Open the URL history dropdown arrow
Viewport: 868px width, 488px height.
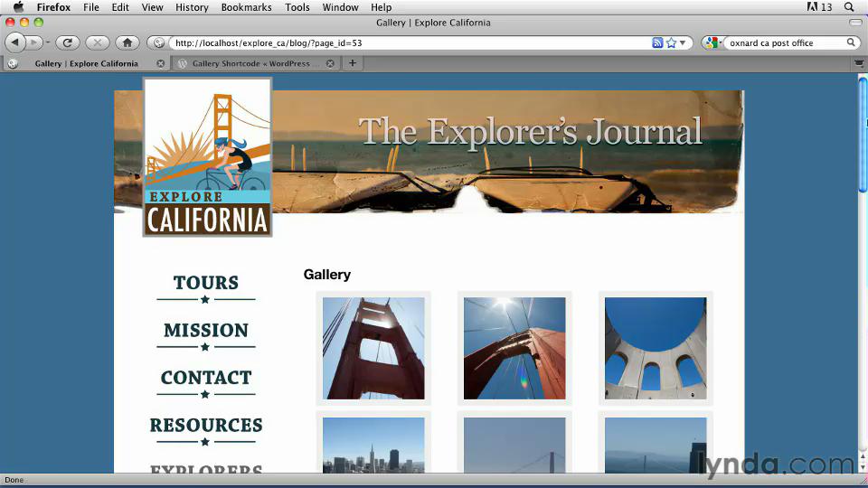tap(684, 42)
